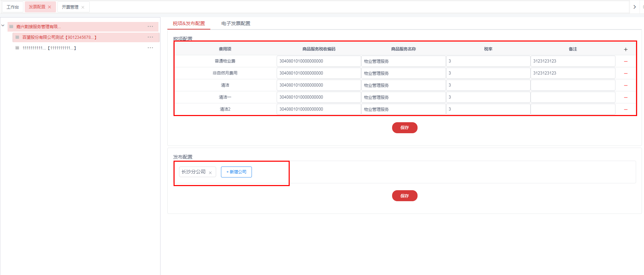
Task: Edit tax rate field for 清洁2 row
Action: 488,109
